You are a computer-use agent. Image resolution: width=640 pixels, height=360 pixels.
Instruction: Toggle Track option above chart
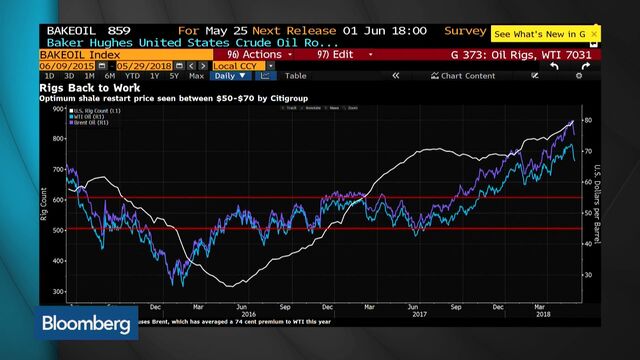click(x=289, y=108)
